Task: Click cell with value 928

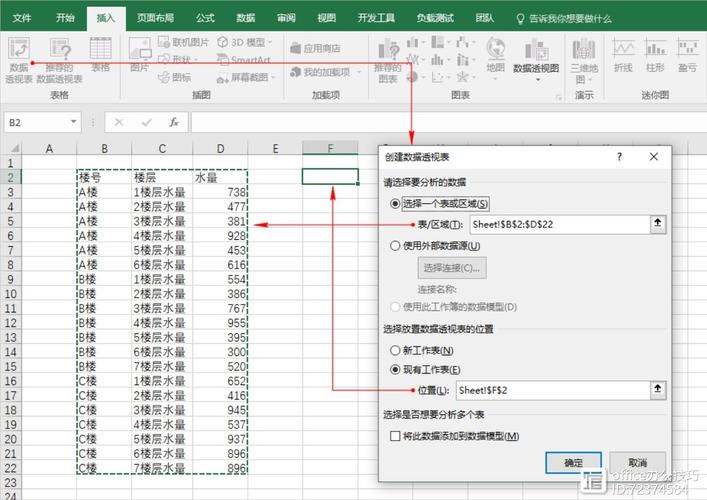Action: point(220,235)
